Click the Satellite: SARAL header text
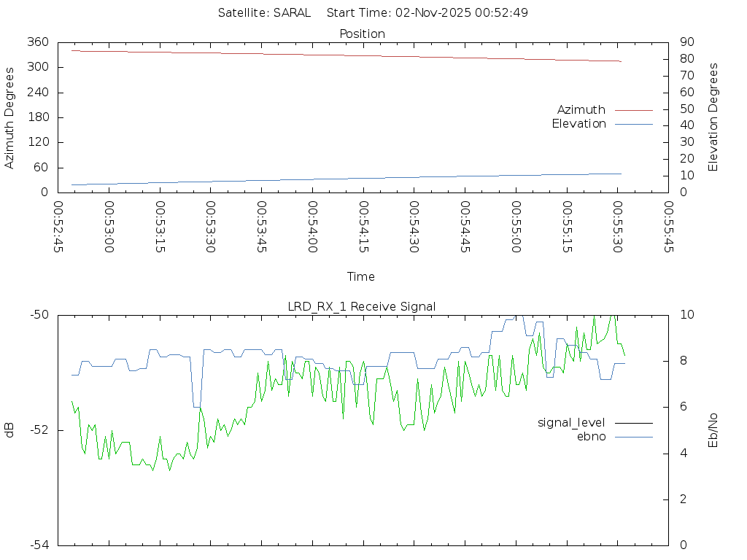Screen dimensions: 747x560 pos(264,12)
